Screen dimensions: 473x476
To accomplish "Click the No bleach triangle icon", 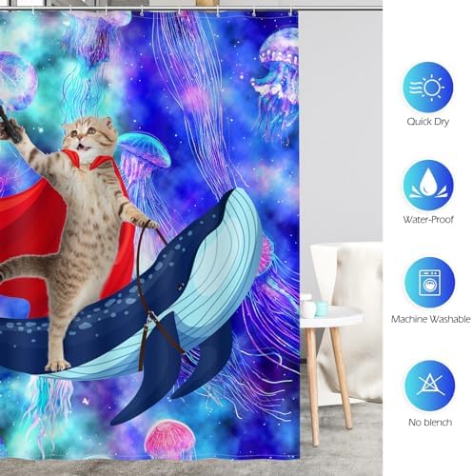I will [x=430, y=385].
